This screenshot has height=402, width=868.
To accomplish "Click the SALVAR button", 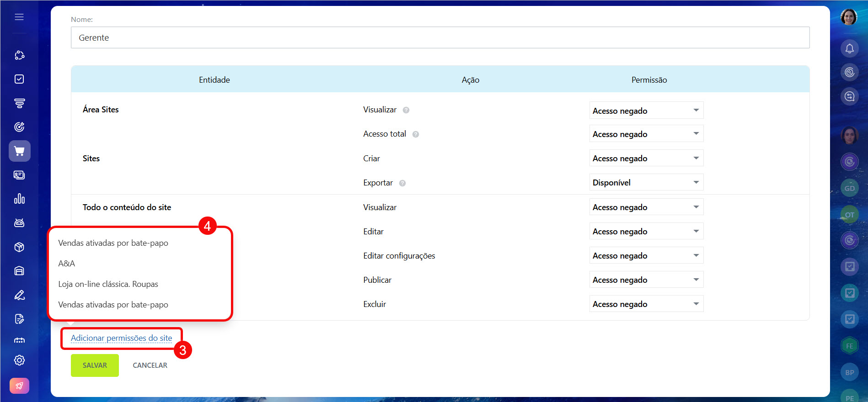I will (x=95, y=365).
